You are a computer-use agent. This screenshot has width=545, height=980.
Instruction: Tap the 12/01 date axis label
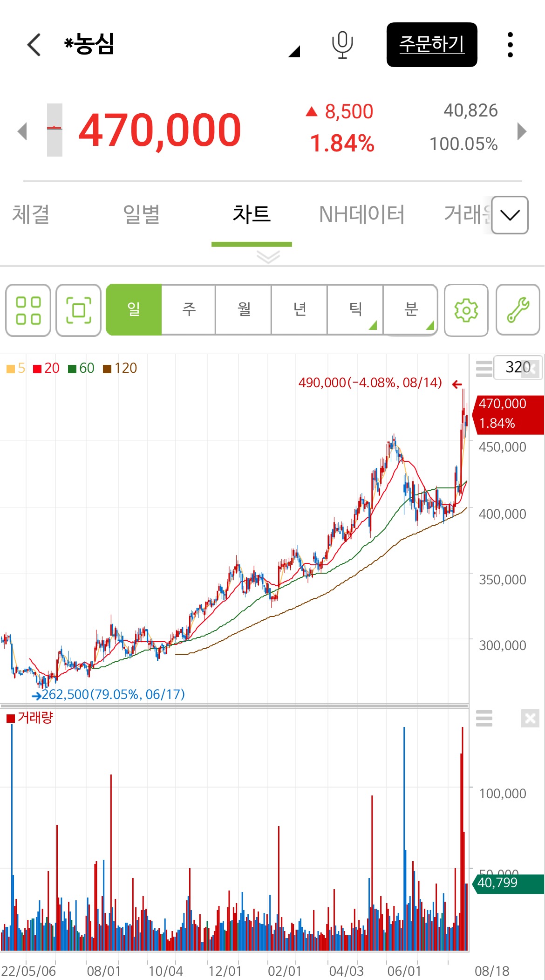tap(225, 971)
